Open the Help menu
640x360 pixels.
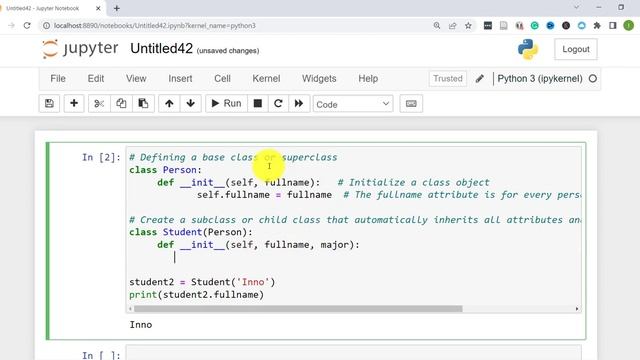[x=368, y=78]
